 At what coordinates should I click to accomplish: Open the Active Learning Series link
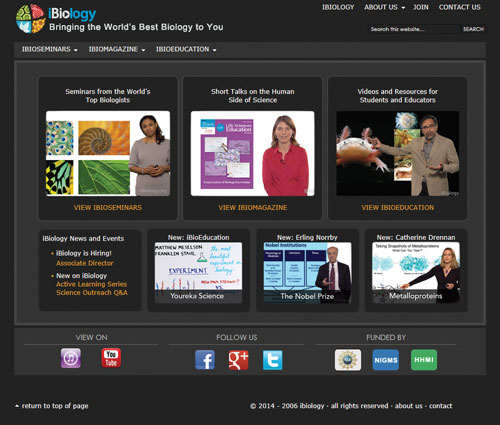(92, 284)
